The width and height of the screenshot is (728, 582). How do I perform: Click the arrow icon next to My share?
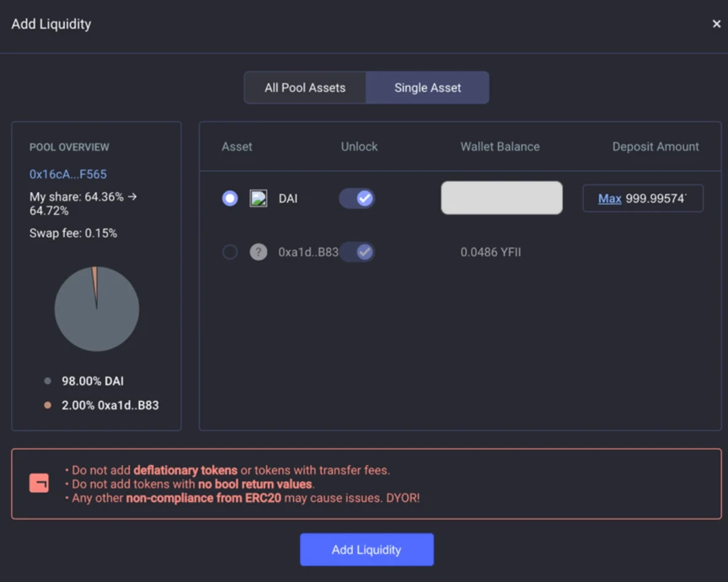point(132,197)
